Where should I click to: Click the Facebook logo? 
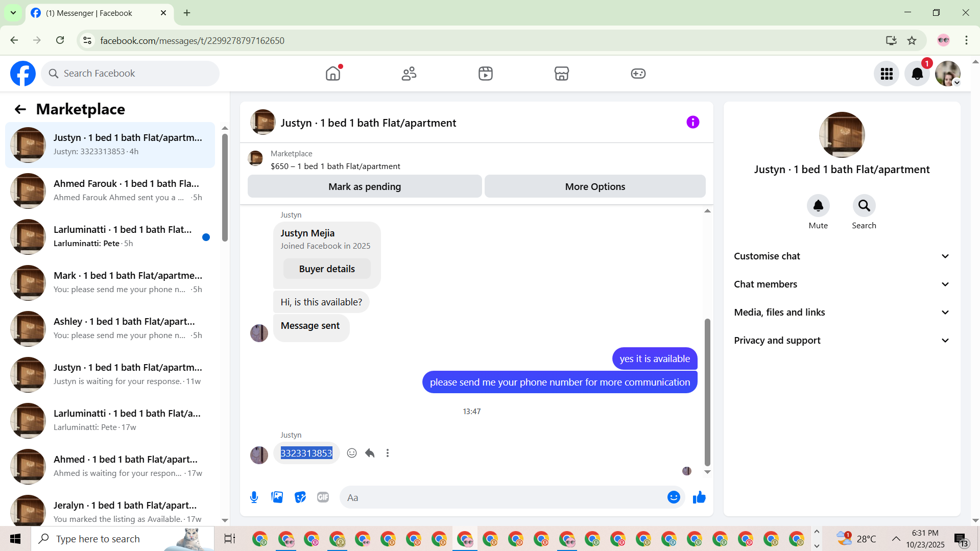pos(23,74)
